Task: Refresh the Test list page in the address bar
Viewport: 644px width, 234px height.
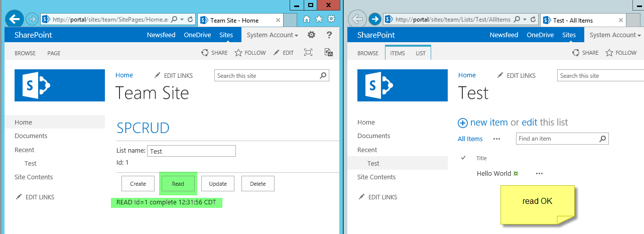Action: [533, 20]
